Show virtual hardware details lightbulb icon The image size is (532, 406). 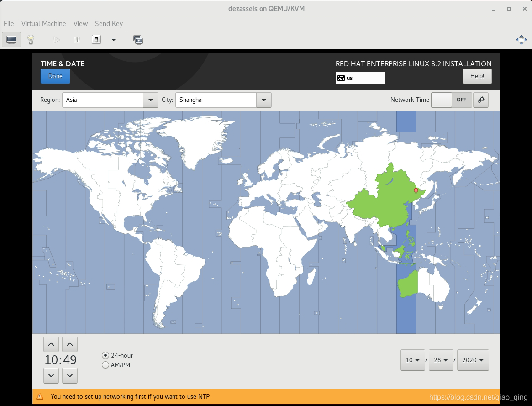point(31,40)
